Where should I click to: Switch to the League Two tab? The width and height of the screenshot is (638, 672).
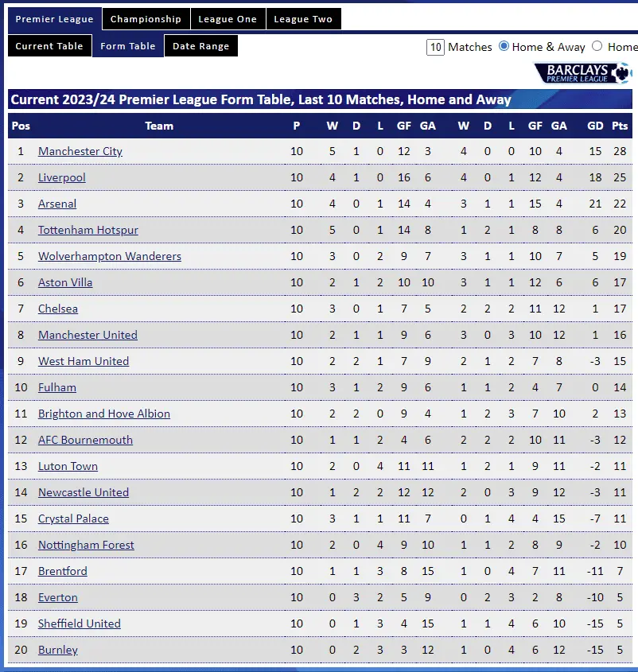click(x=303, y=19)
